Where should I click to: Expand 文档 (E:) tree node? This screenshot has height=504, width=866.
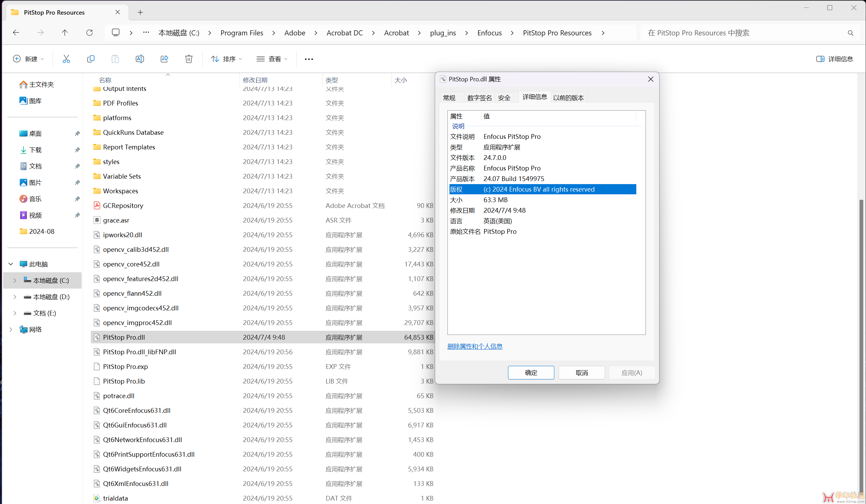click(15, 313)
